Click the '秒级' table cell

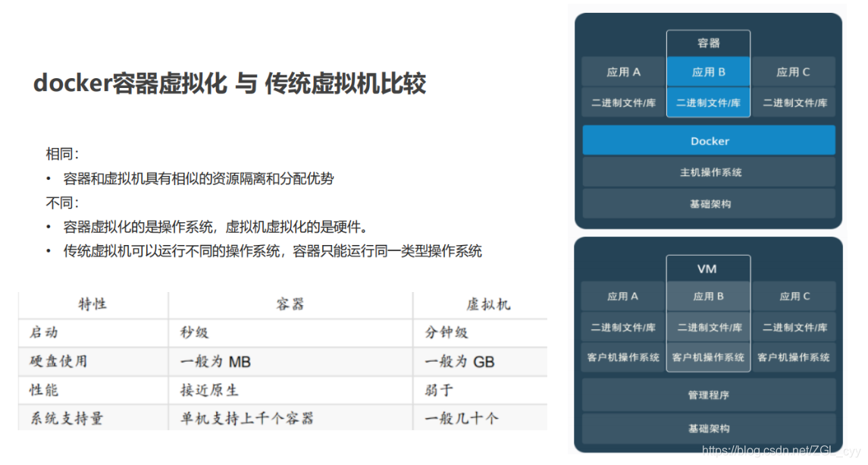(194, 332)
